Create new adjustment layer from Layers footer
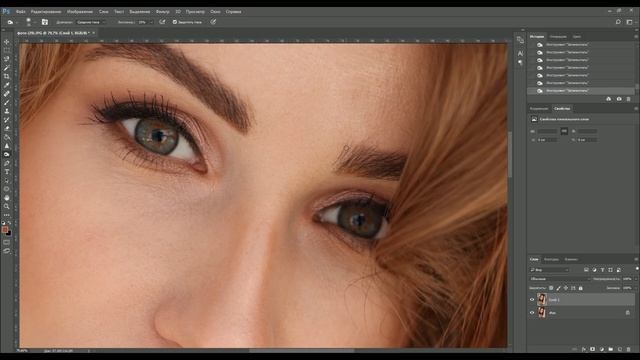Viewport: 640px width, 360px height. 602,349
